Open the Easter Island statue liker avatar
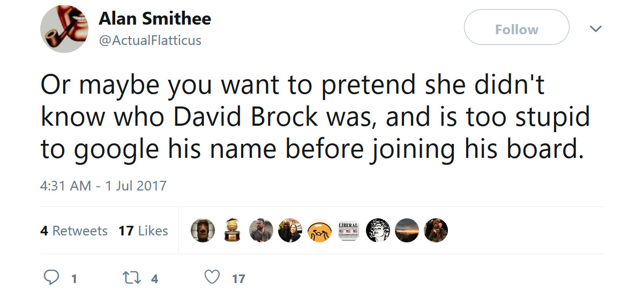This screenshot has width=644, height=290. 203,231
